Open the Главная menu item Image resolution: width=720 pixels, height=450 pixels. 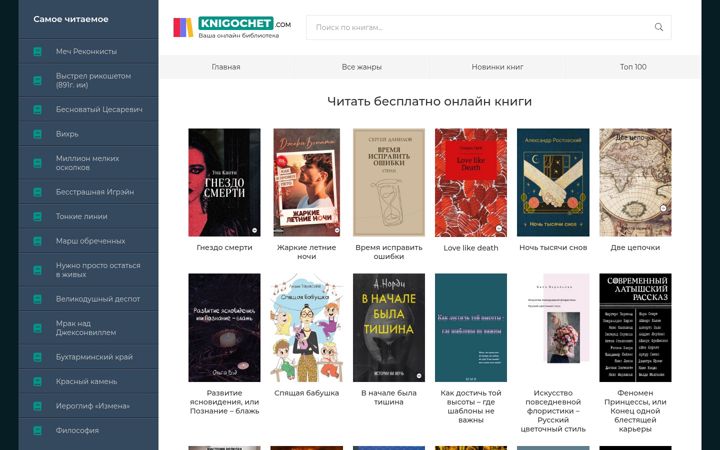[x=226, y=67]
